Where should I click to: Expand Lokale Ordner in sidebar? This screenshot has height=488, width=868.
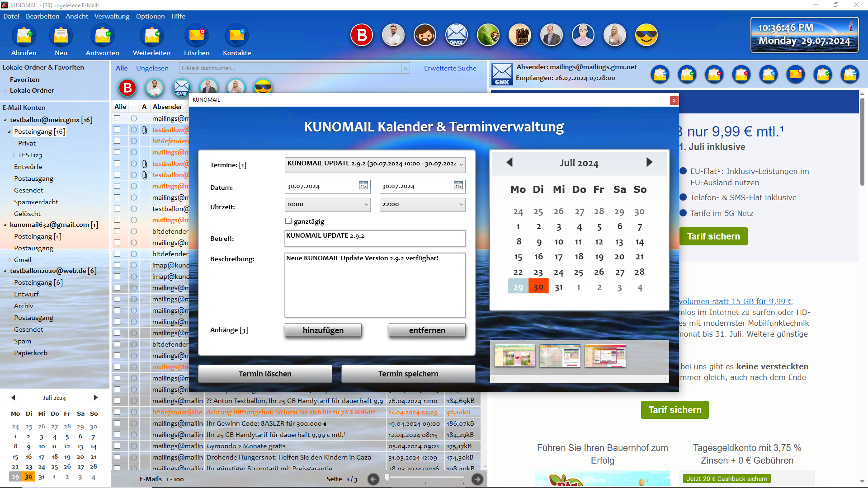tap(5, 90)
